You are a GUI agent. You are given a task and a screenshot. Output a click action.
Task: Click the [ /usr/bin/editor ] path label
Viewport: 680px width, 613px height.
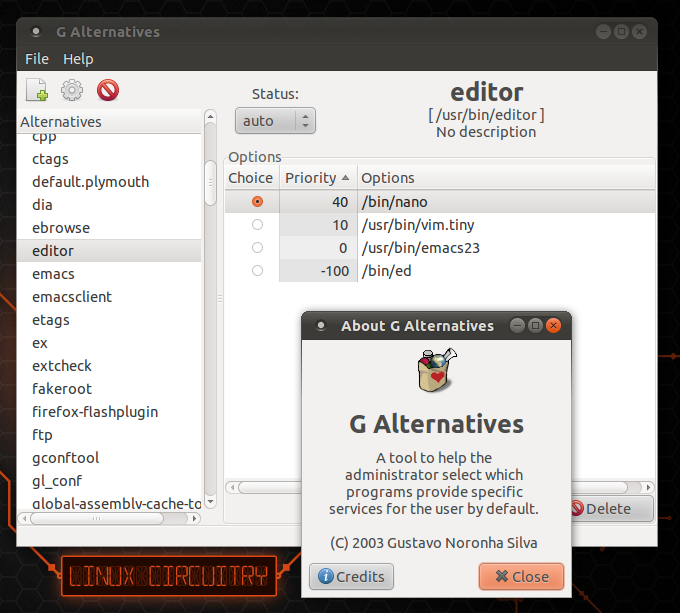tap(486, 115)
